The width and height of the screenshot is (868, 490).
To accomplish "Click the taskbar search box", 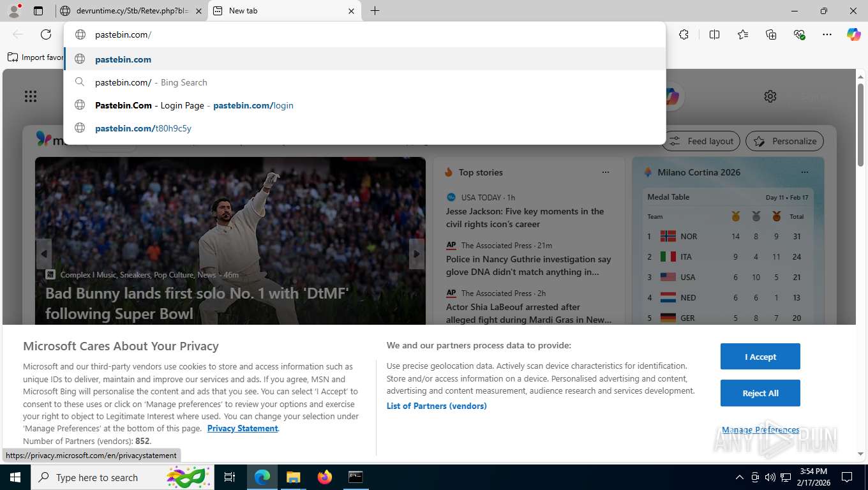I will tap(121, 477).
